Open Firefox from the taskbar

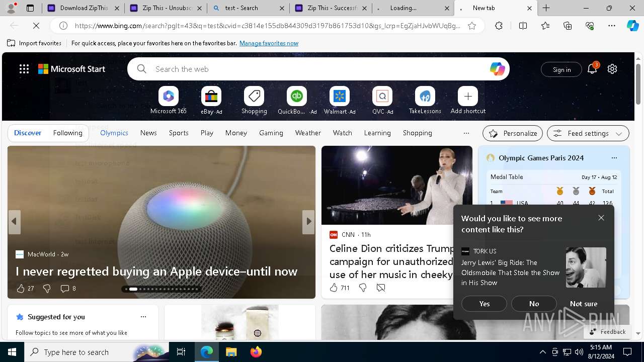(256, 352)
